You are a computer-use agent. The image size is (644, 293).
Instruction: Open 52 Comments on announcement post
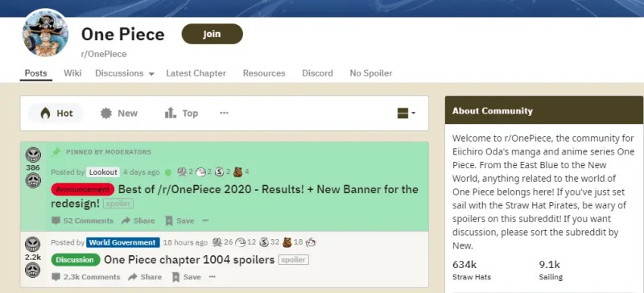pos(82,221)
